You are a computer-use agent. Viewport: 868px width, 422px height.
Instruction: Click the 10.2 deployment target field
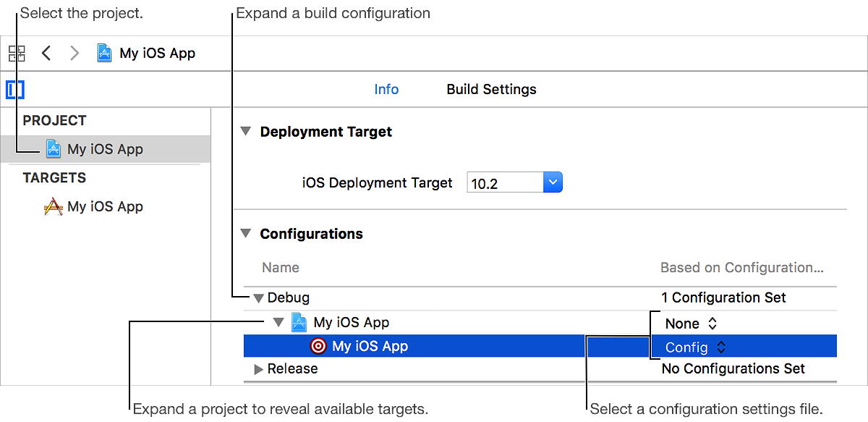[x=505, y=183]
